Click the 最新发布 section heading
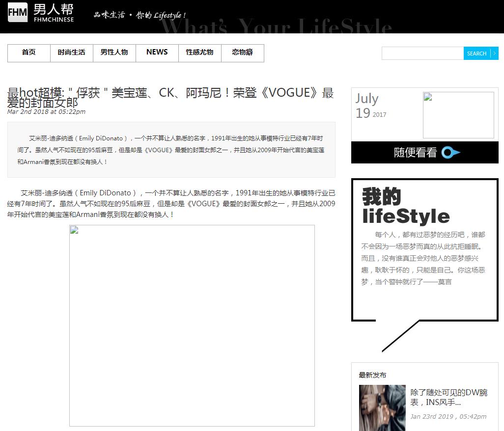The image size is (504, 431). (372, 375)
